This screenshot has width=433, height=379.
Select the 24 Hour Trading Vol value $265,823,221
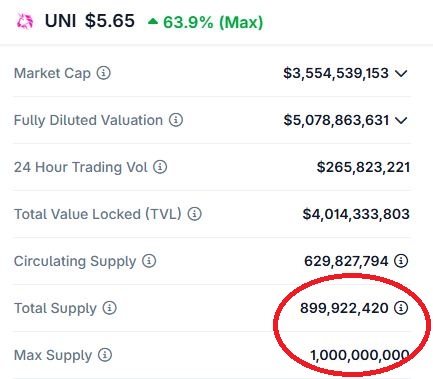(x=363, y=167)
